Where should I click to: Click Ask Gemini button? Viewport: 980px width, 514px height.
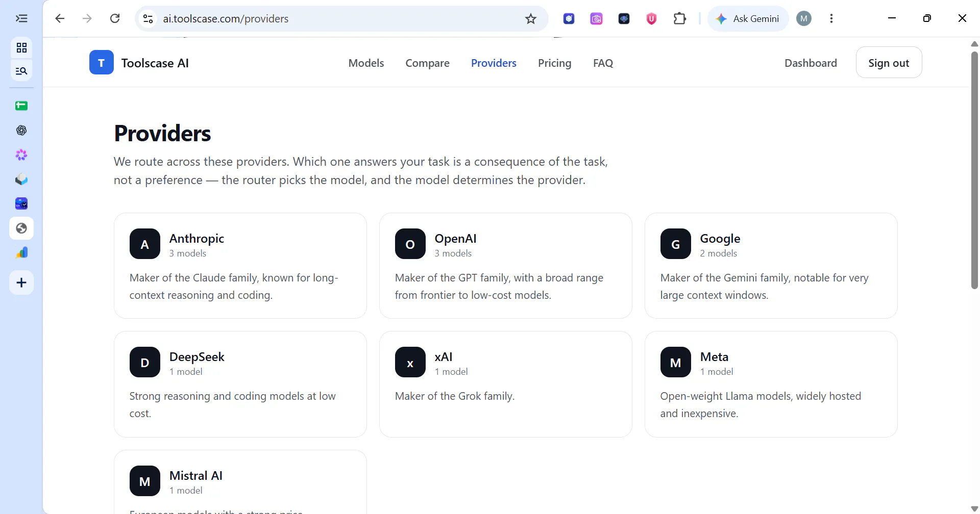tap(748, 19)
